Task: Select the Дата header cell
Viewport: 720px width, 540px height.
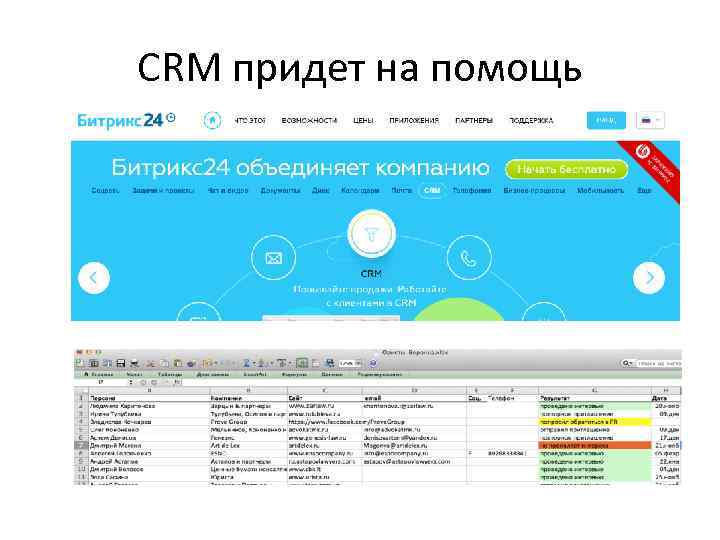Action: 666,398
